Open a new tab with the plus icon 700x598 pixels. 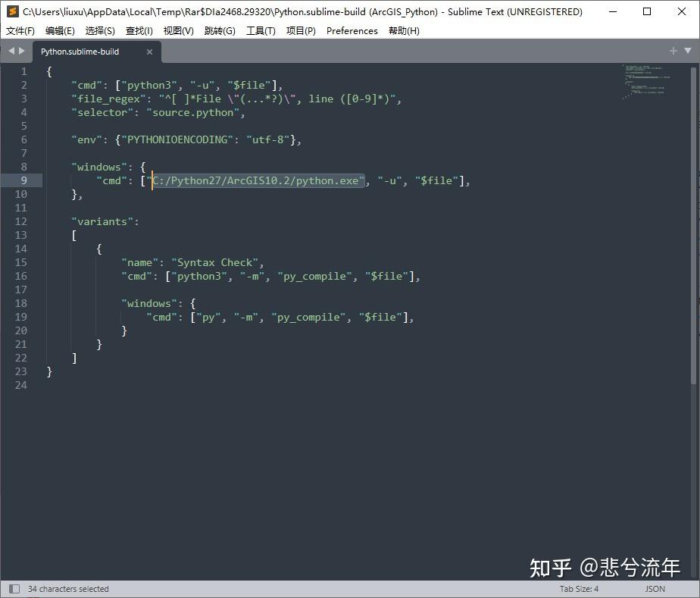pos(673,51)
